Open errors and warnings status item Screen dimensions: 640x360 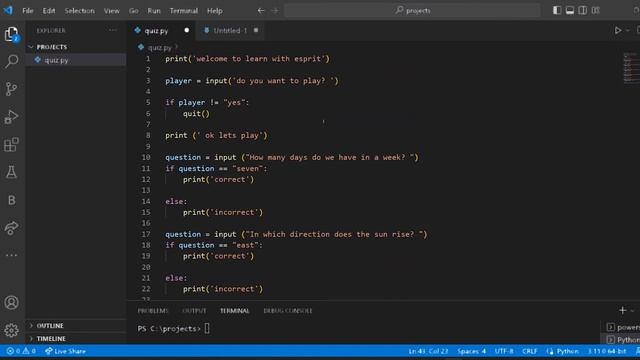point(21,351)
